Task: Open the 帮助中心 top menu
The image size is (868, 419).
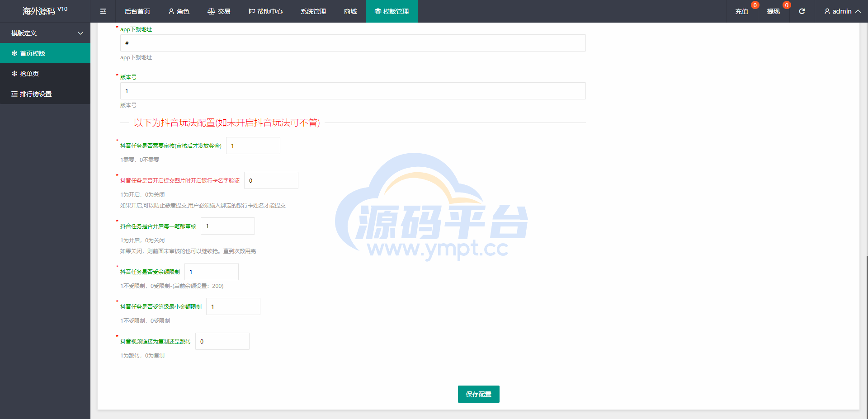Action: coord(265,11)
